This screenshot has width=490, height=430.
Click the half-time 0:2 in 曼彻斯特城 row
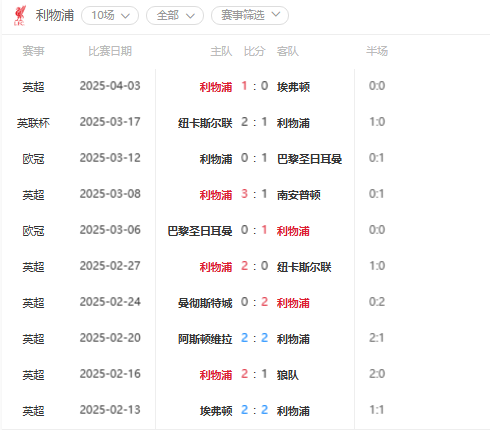tap(377, 302)
